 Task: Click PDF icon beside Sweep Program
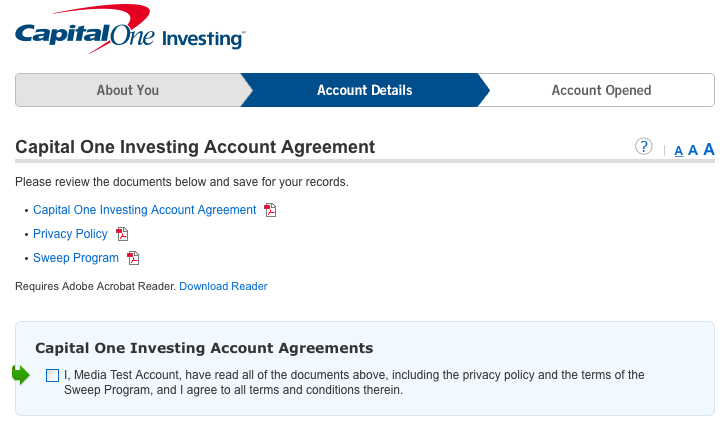(133, 258)
